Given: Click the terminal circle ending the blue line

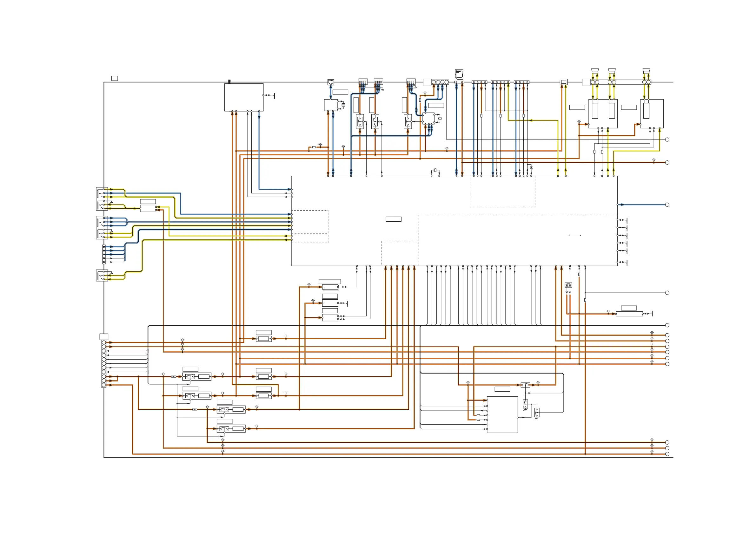Looking at the screenshot, I should [667, 205].
